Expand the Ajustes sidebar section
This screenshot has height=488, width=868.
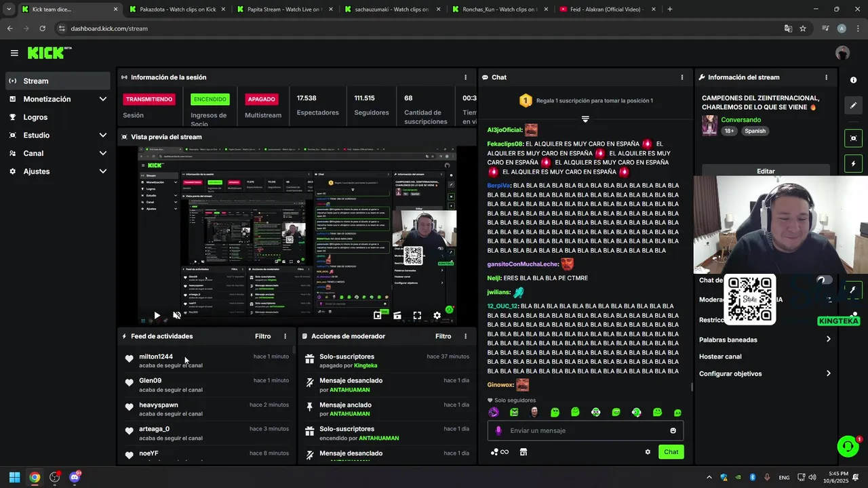coord(58,171)
